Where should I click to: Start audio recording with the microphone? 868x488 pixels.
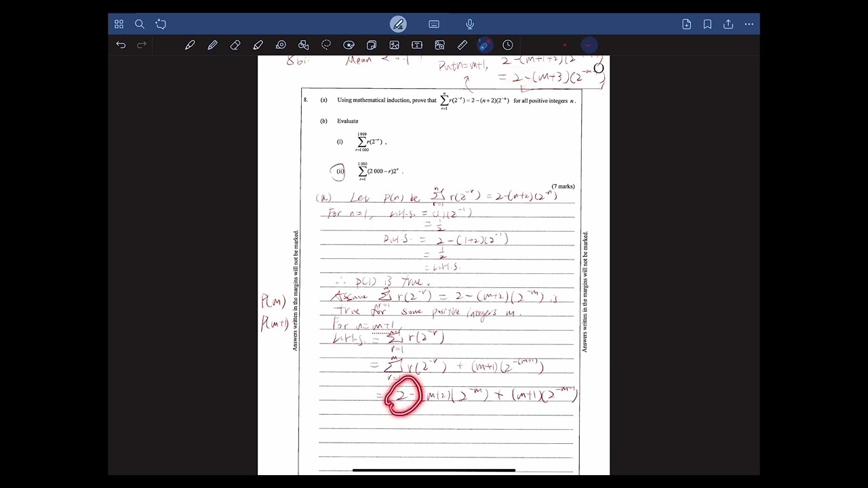(x=470, y=24)
